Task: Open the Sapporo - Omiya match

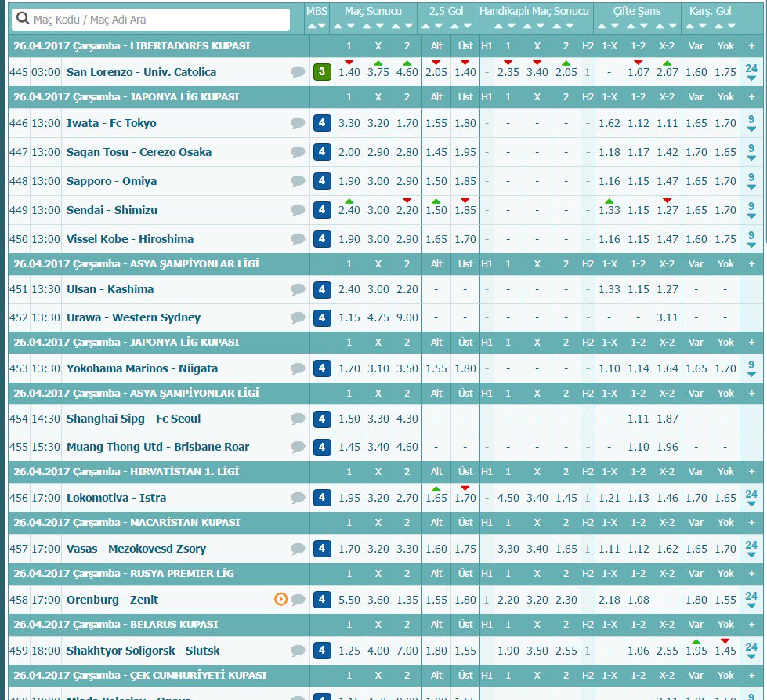Action: point(111,181)
